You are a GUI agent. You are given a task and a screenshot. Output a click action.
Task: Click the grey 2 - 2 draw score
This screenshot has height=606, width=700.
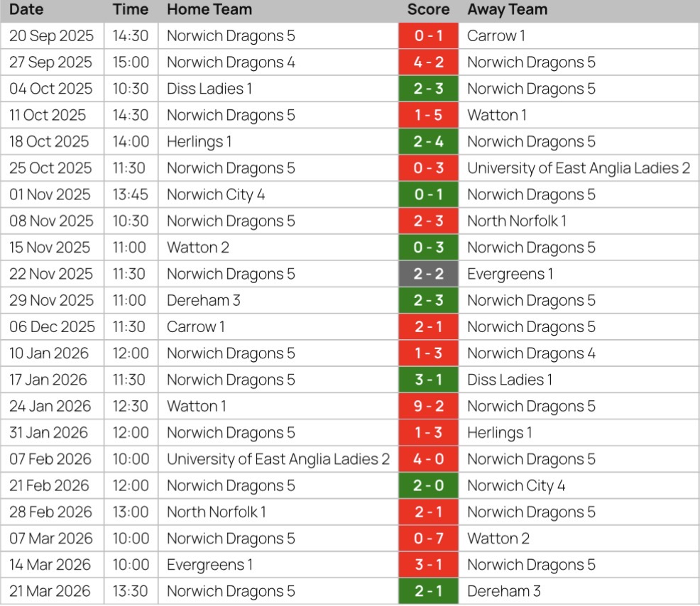coord(428,274)
